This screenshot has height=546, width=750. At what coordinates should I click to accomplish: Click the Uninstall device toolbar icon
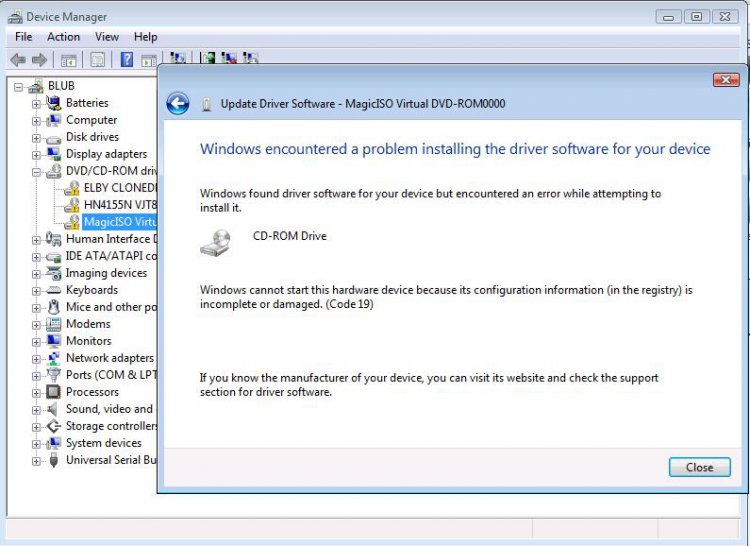[x=229, y=58]
